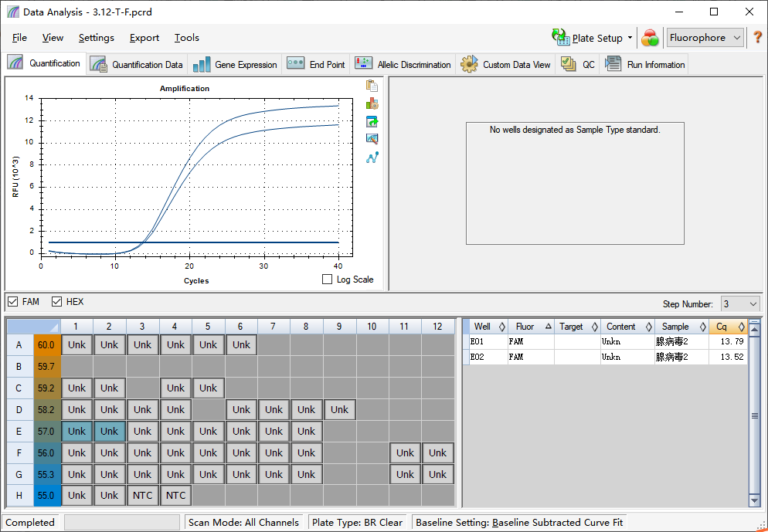The width and height of the screenshot is (768, 532).
Task: Click the E01 well row in results table
Action: pos(606,341)
